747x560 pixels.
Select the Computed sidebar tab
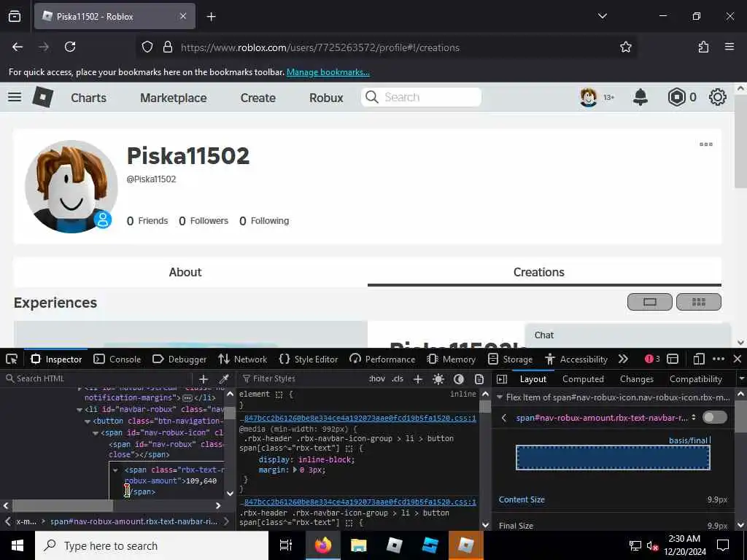pos(583,379)
